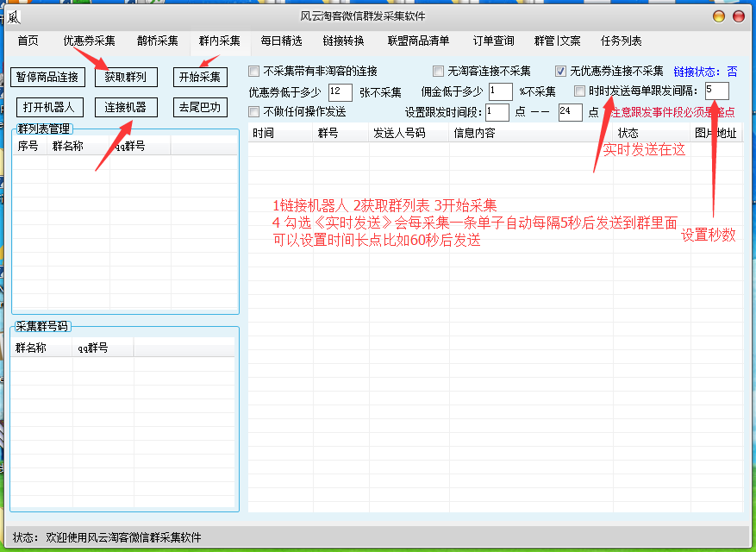The width and height of the screenshot is (756, 552).
Task: Open the 鹊桥采集 tab
Action: coord(157,41)
